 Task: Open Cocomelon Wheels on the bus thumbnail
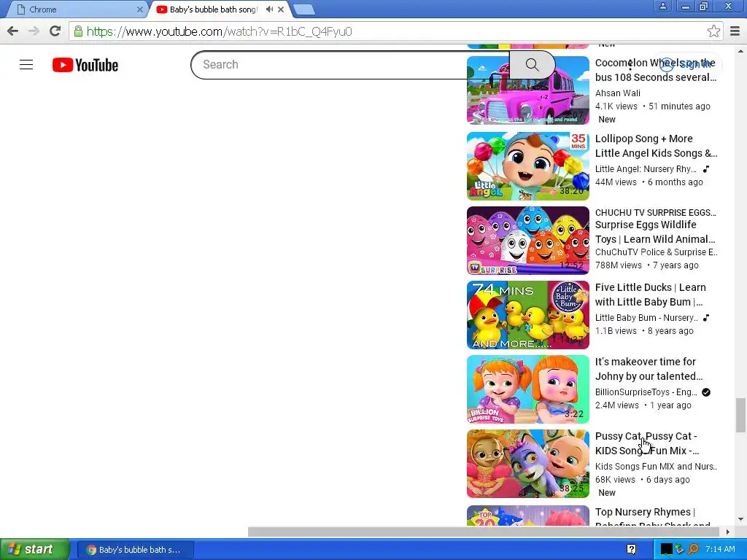pos(528,90)
